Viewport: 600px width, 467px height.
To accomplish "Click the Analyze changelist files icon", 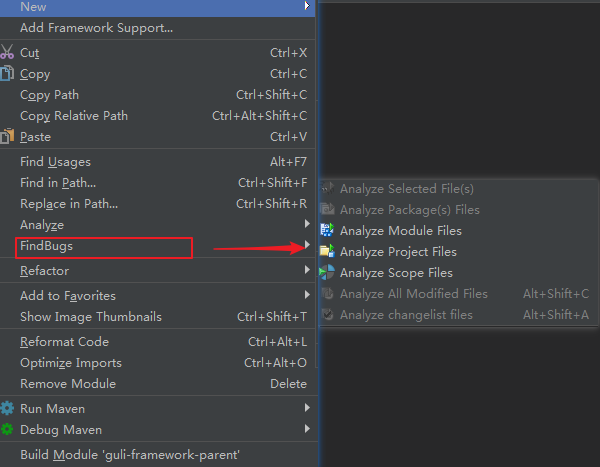I will click(x=327, y=315).
